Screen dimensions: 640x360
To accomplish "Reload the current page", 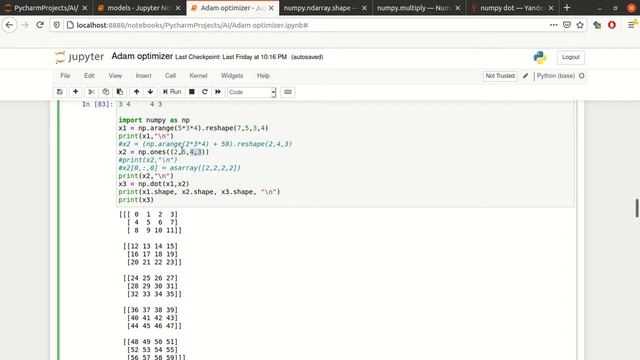I will pyautogui.click(x=40, y=25).
